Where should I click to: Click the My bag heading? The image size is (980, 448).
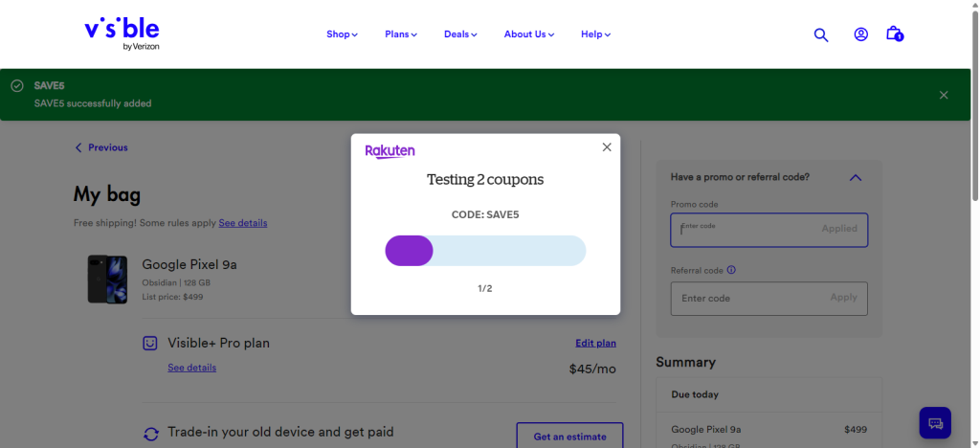(107, 195)
